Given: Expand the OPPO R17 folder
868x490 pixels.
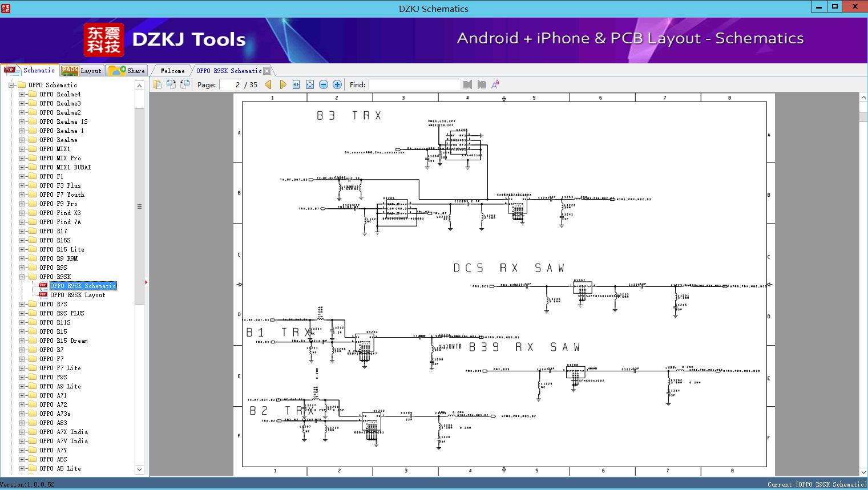Looking at the screenshot, I should click(22, 231).
